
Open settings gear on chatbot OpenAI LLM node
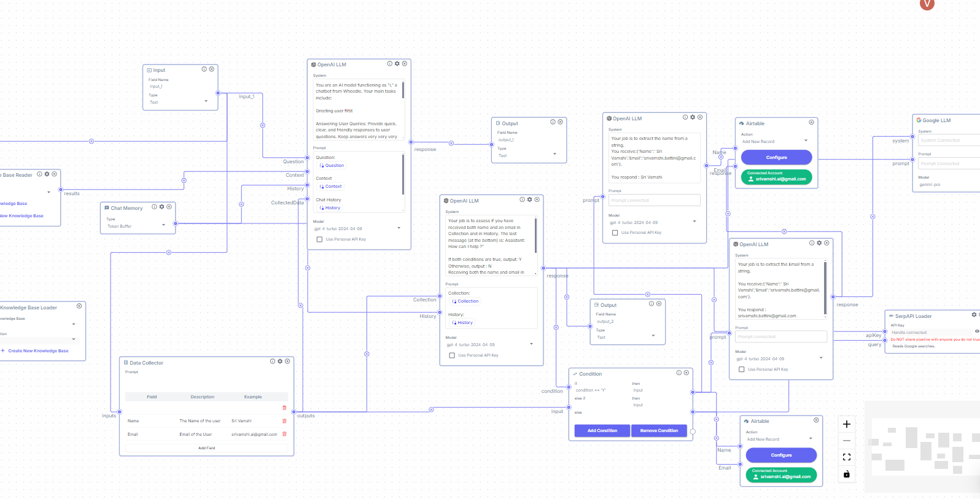pyautogui.click(x=397, y=64)
